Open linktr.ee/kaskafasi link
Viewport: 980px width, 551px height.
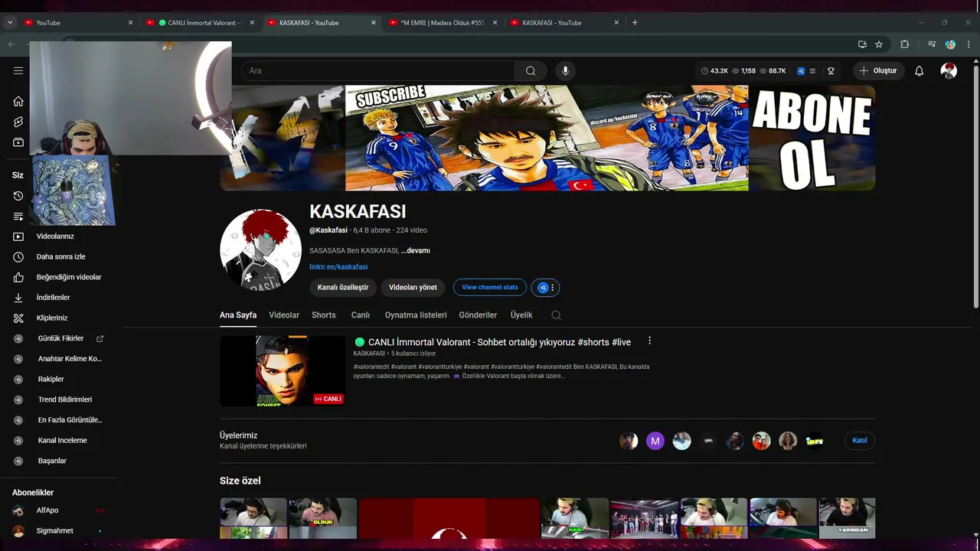[x=338, y=267]
